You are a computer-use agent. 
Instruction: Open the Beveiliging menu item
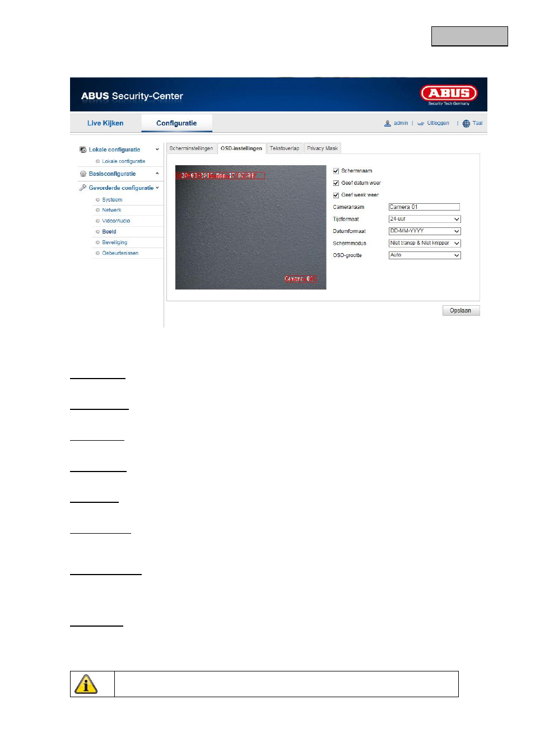[x=115, y=242]
